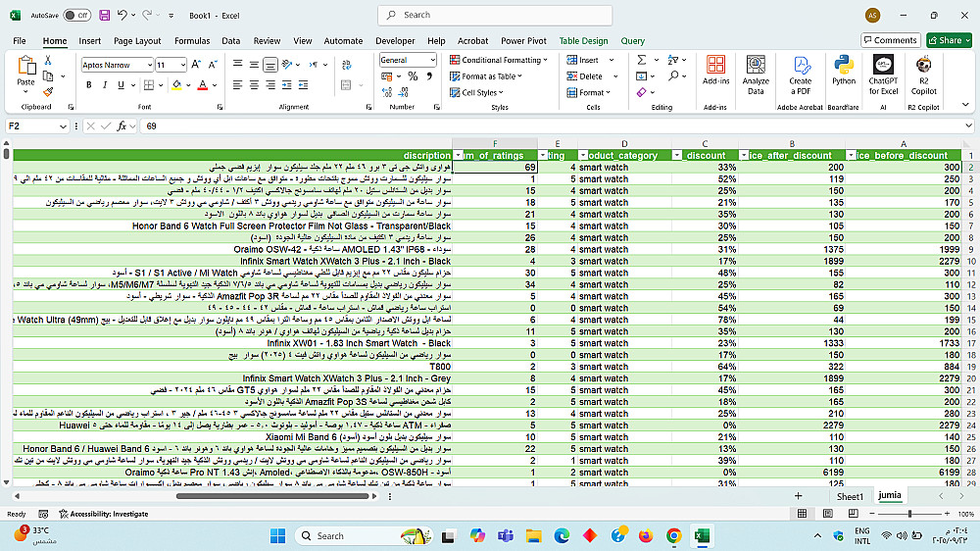Apply the red font color

pos(203,85)
